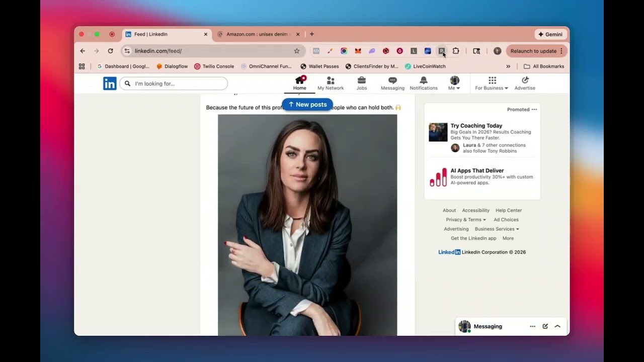Screen dimensions: 644x362
Task: Bookmark this page with star icon
Action: pyautogui.click(x=297, y=51)
